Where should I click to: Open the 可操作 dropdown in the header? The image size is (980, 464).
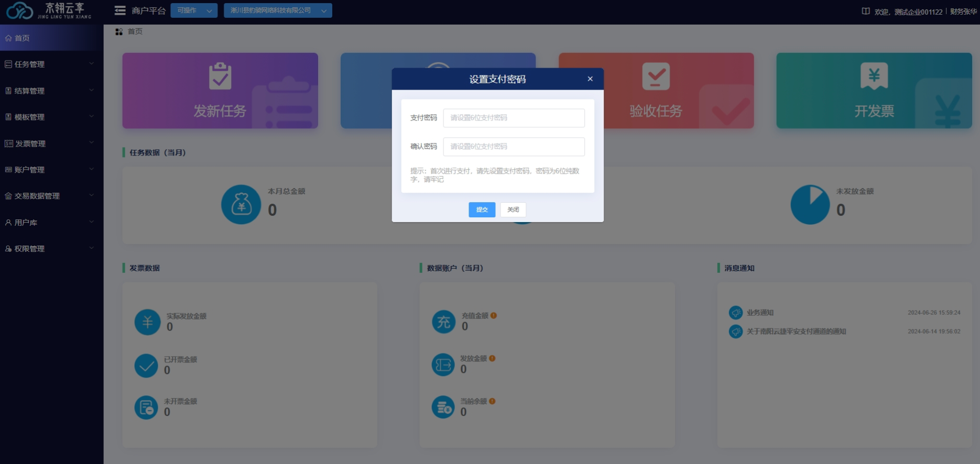[194, 10]
